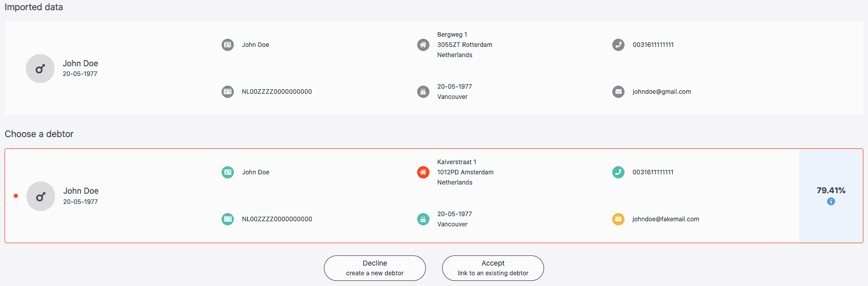Click the green bank card icon by IBAN
Image resolution: width=868 pixels, height=286 pixels.
228,219
